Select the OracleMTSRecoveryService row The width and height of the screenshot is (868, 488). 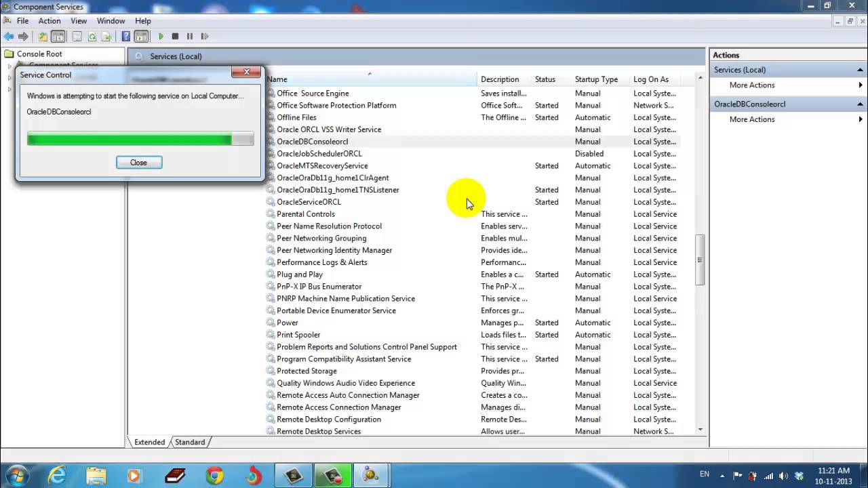(x=473, y=166)
